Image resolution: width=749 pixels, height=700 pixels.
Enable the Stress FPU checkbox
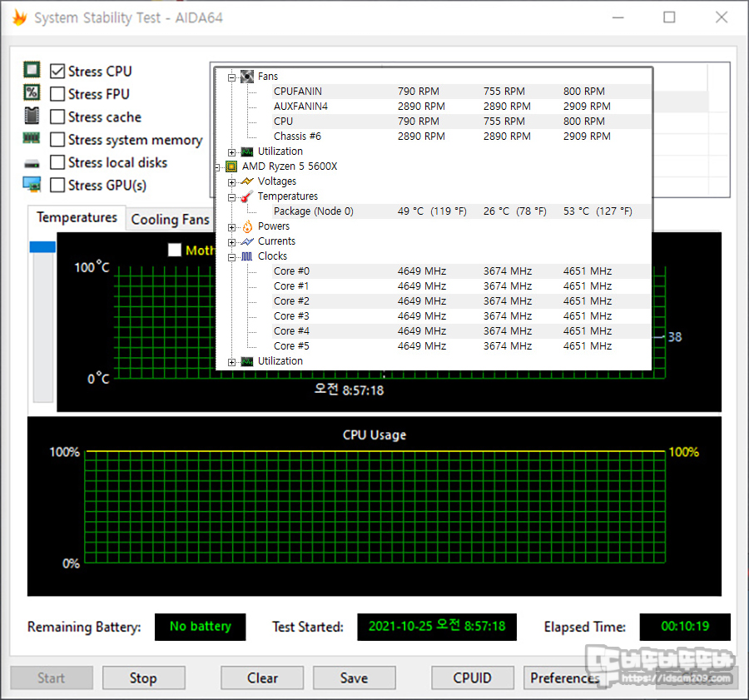[57, 94]
